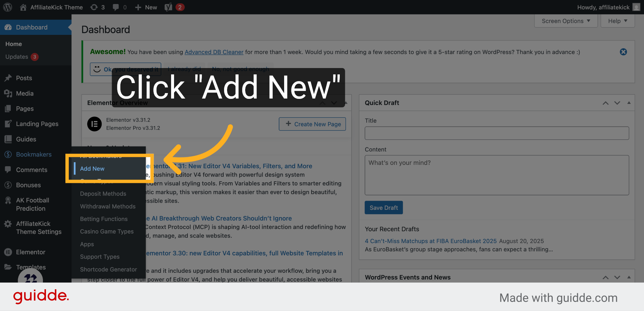The width and height of the screenshot is (644, 311).
Task: Click the AffiliateKick Theme Settings gear icon
Action: coord(8,224)
